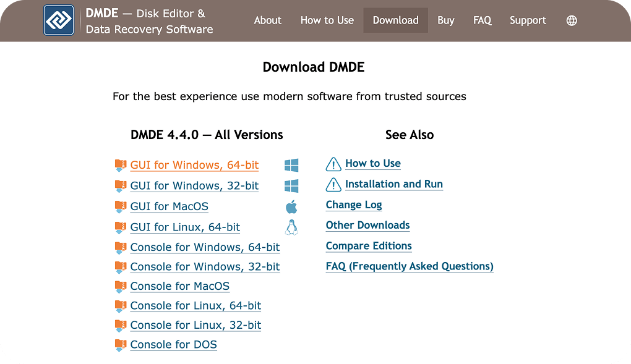Viewport: 631px width, 364px height.
Task: Click the DMDE logo icon
Action: 59,20
